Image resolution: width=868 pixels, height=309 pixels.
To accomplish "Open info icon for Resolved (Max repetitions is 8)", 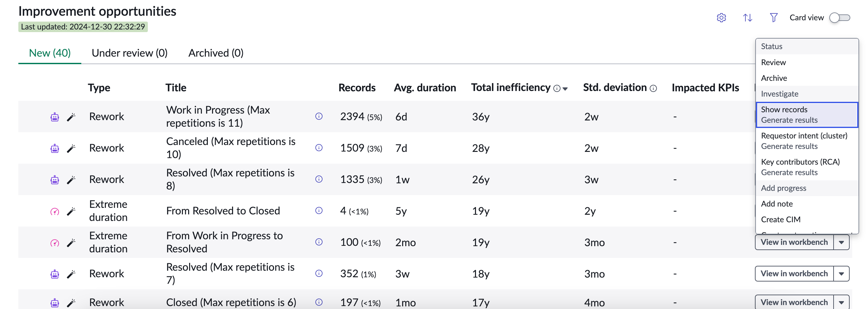I will pos(319,179).
